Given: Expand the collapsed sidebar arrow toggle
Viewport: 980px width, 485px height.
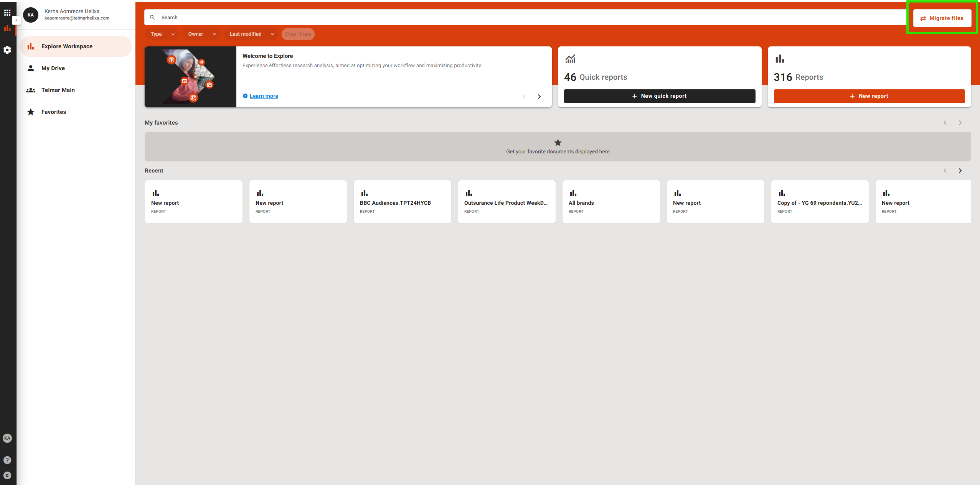Looking at the screenshot, I should 16,20.
